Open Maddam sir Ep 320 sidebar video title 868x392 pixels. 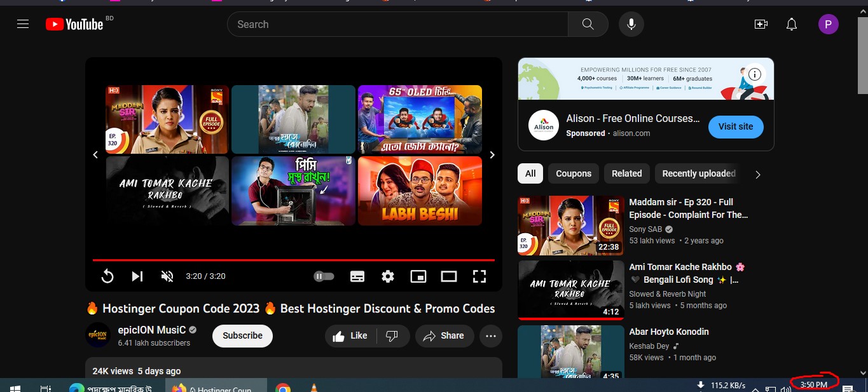pyautogui.click(x=689, y=208)
